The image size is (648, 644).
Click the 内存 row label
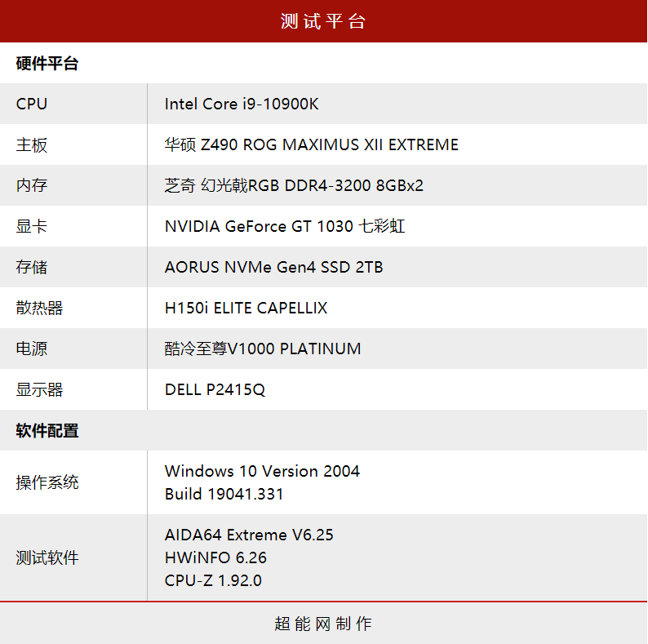tap(31, 185)
